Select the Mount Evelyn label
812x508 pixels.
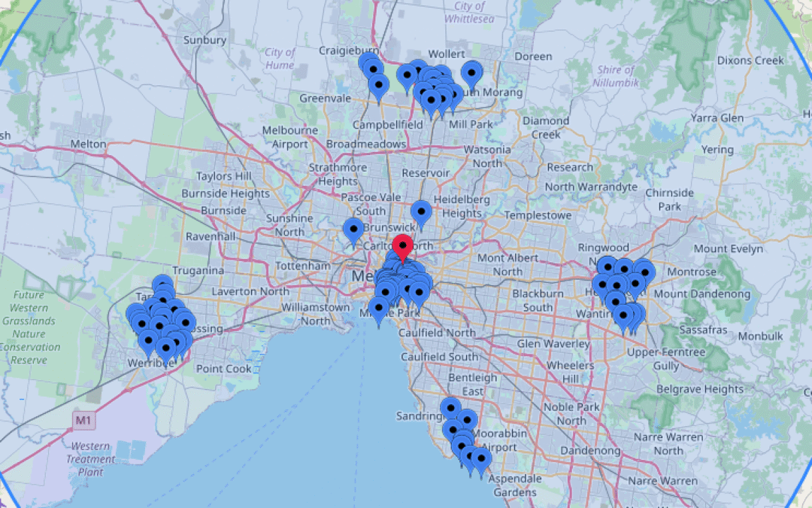[x=729, y=249]
